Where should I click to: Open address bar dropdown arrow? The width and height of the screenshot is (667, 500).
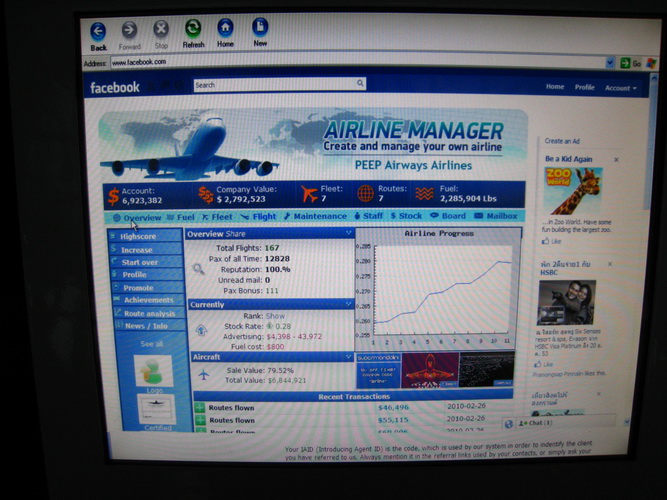tap(610, 63)
